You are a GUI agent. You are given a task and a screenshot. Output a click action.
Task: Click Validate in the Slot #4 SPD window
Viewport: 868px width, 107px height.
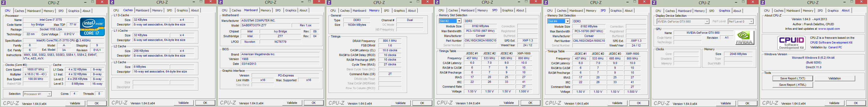click(x=617, y=103)
